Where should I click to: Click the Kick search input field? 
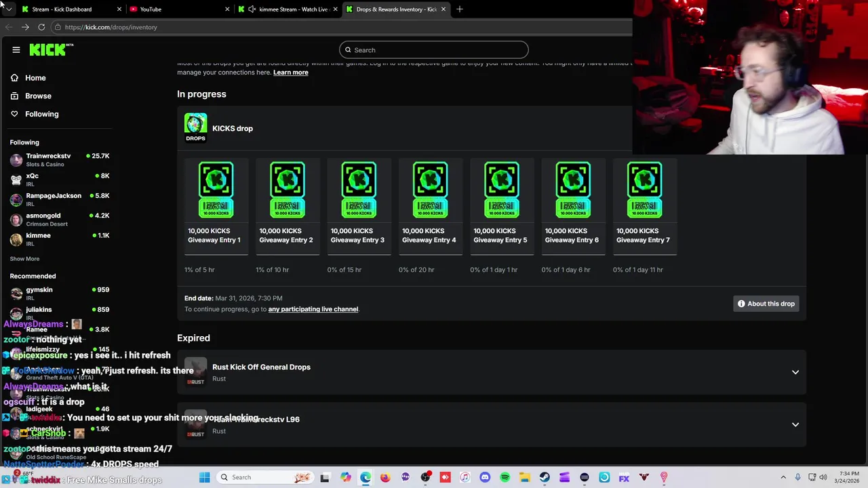[x=434, y=50]
